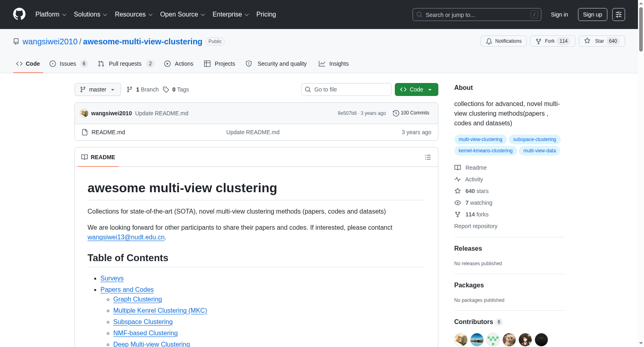Open the master branch selector
644x347 pixels.
pyautogui.click(x=98, y=89)
